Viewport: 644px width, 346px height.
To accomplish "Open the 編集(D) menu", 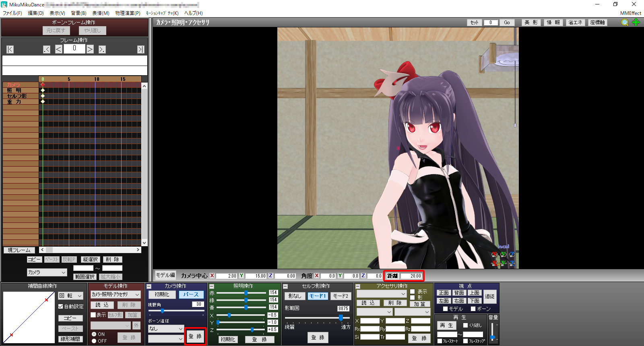I will [x=36, y=13].
